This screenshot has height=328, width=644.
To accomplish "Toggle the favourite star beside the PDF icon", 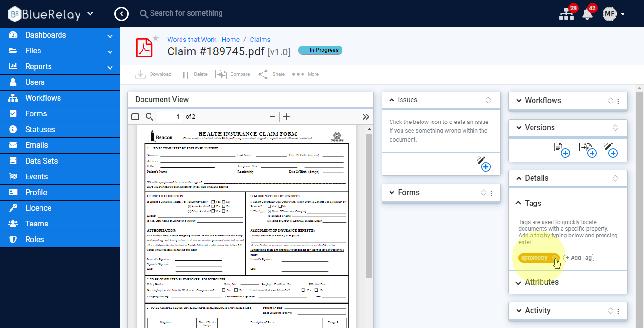I will point(156,38).
